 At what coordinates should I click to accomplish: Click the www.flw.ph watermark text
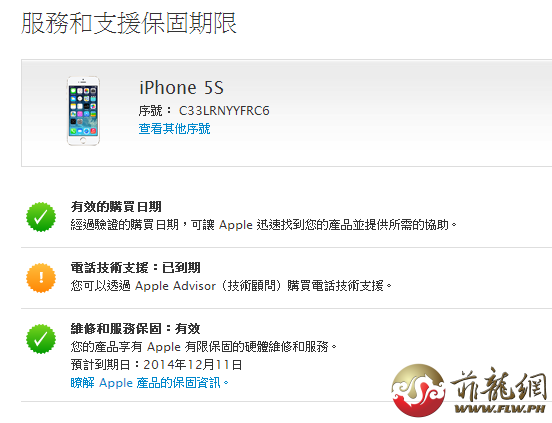(500, 409)
